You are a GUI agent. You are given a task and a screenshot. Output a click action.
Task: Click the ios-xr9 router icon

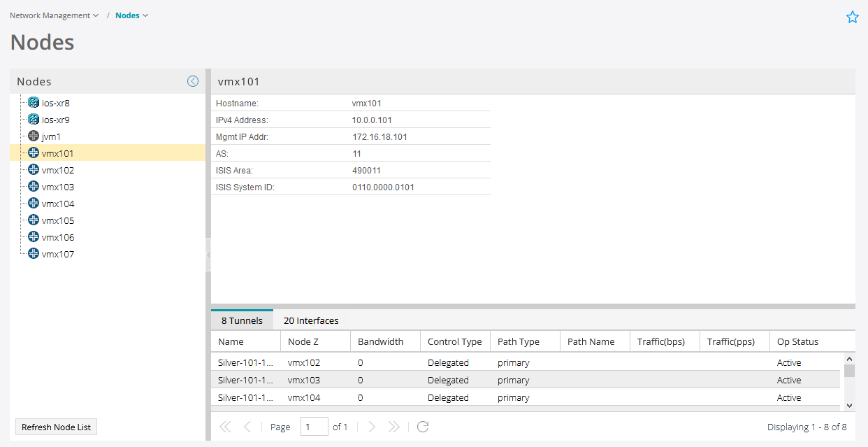(x=33, y=119)
